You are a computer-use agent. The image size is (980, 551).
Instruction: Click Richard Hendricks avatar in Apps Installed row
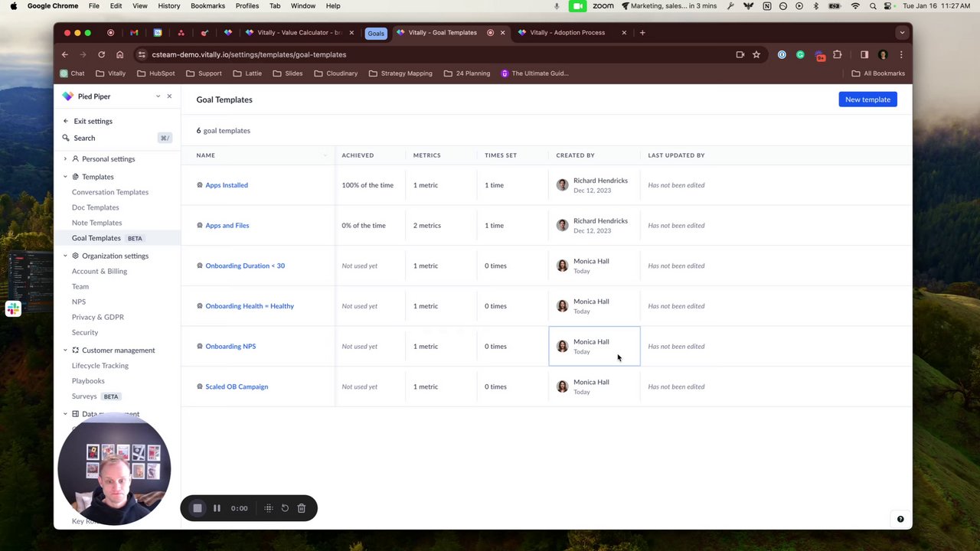(x=563, y=185)
